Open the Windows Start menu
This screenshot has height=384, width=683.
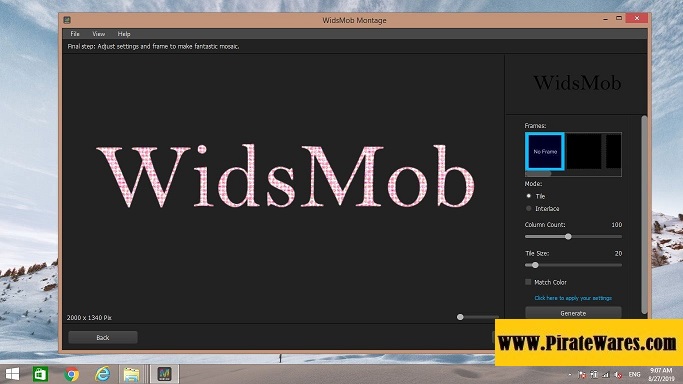point(12,374)
